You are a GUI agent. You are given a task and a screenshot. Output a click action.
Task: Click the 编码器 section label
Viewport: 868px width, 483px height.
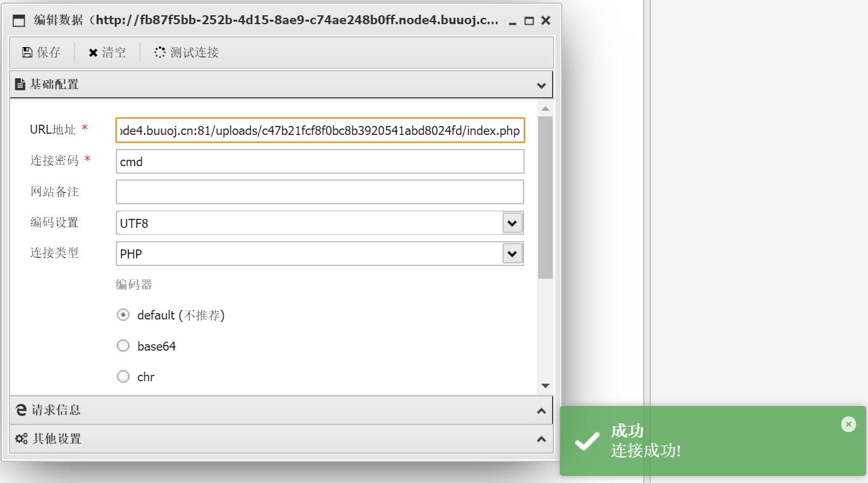[x=134, y=284]
